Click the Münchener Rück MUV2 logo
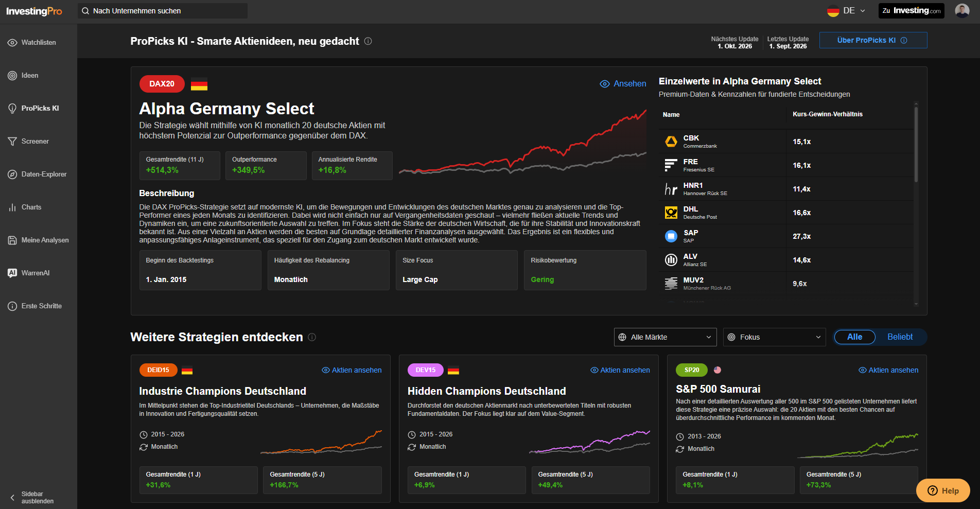Viewport: 980px width, 509px height. coord(671,284)
